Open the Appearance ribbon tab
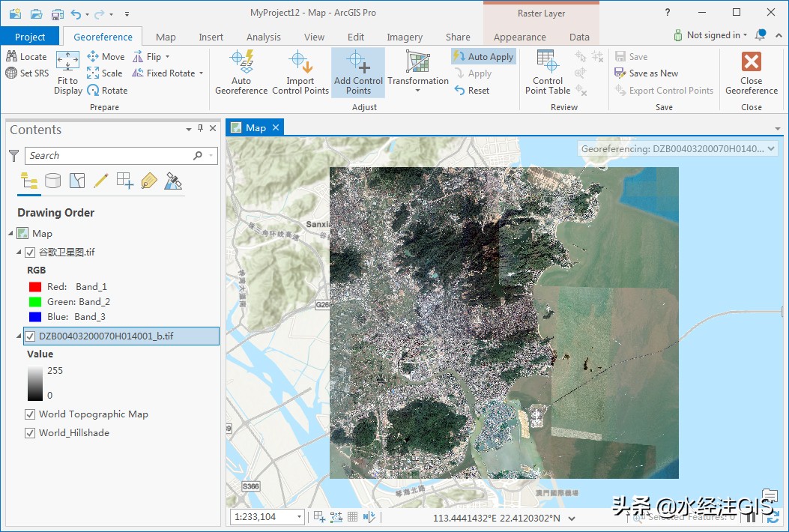The height and width of the screenshot is (532, 789). [x=519, y=37]
